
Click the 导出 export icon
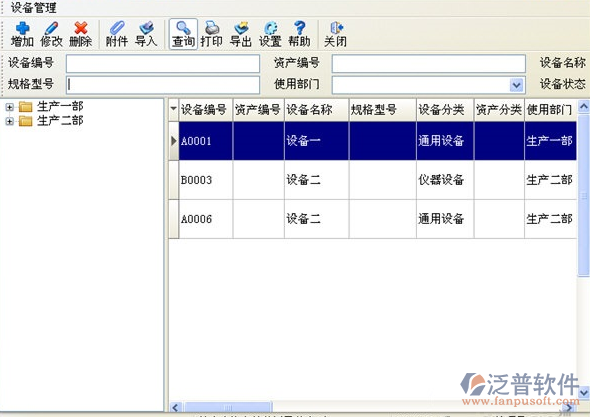pos(241,28)
